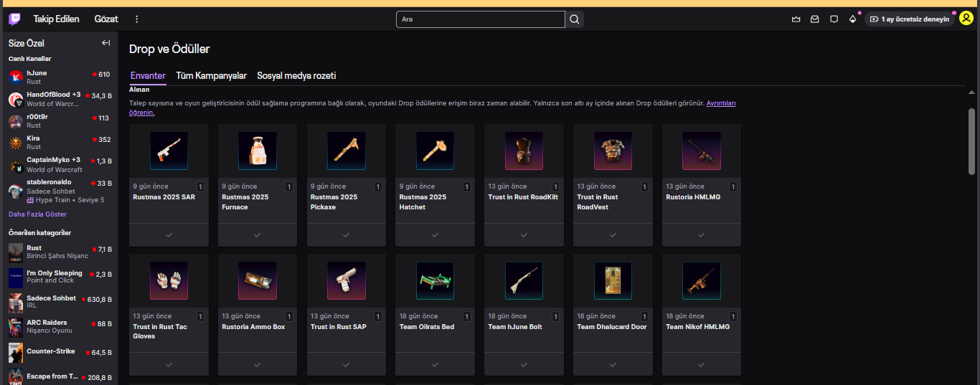
Task: Open the Prime loot crown icon
Action: click(796, 19)
